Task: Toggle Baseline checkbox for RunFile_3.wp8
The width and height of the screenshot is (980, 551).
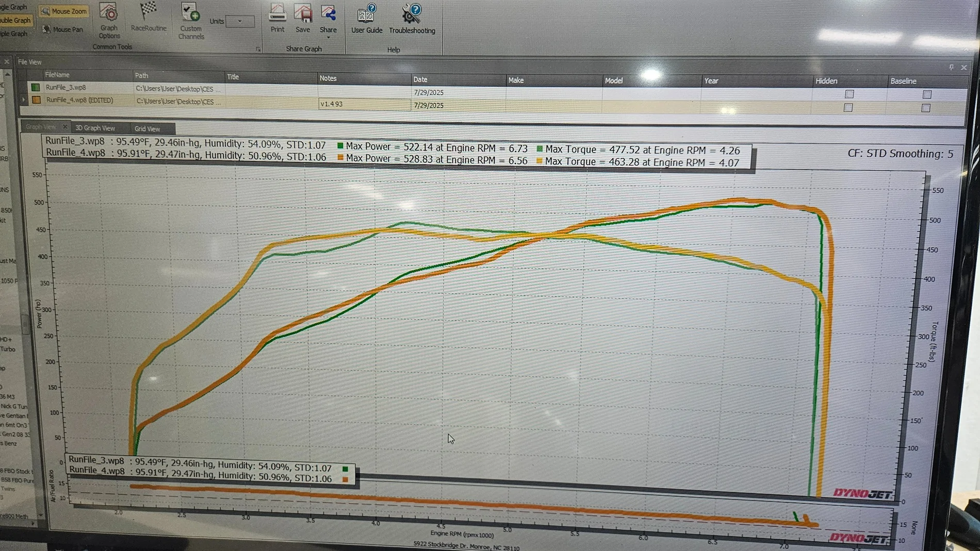Action: (x=927, y=94)
